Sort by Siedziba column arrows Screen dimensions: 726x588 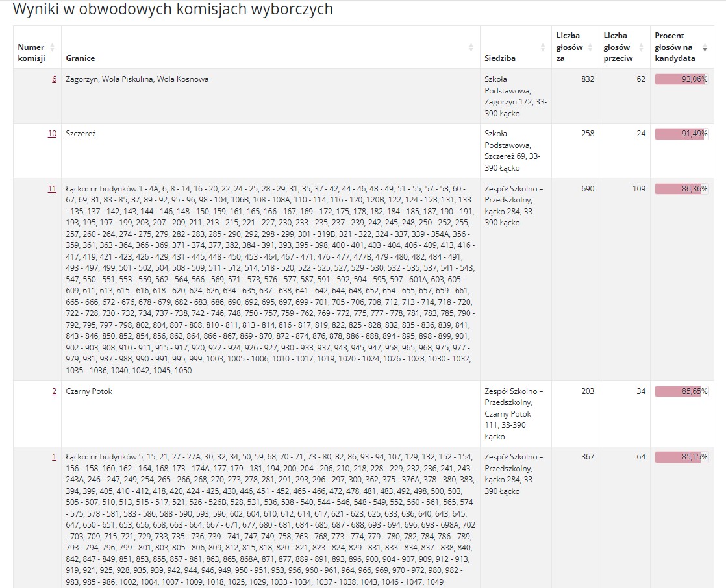tap(543, 47)
